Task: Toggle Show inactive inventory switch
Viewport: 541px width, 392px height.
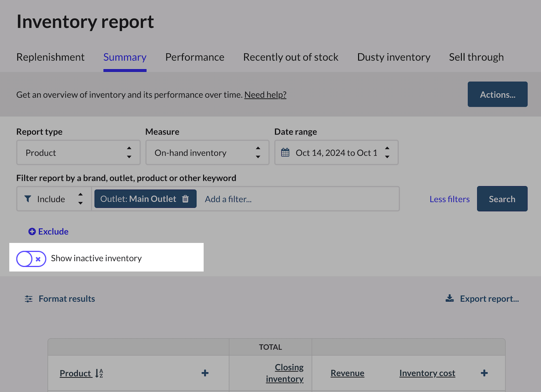Action: pyautogui.click(x=31, y=259)
